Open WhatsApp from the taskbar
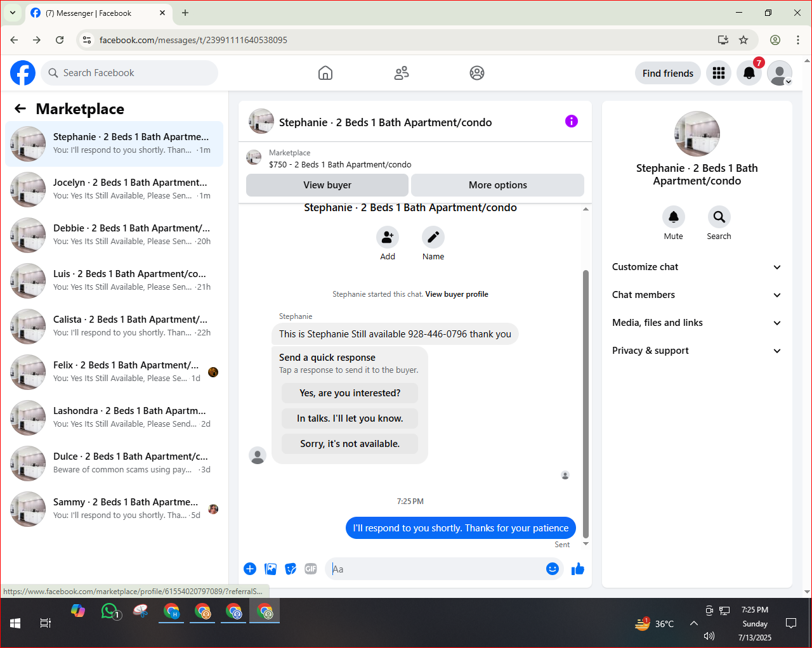 [x=109, y=611]
